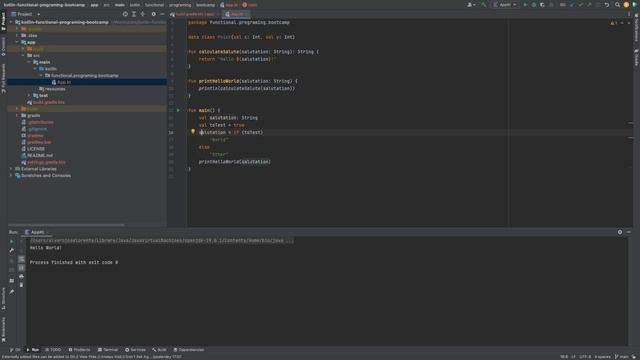Click the run gutter arrow beside main()
Image resolution: width=640 pixels, height=360 pixels.
(x=178, y=110)
